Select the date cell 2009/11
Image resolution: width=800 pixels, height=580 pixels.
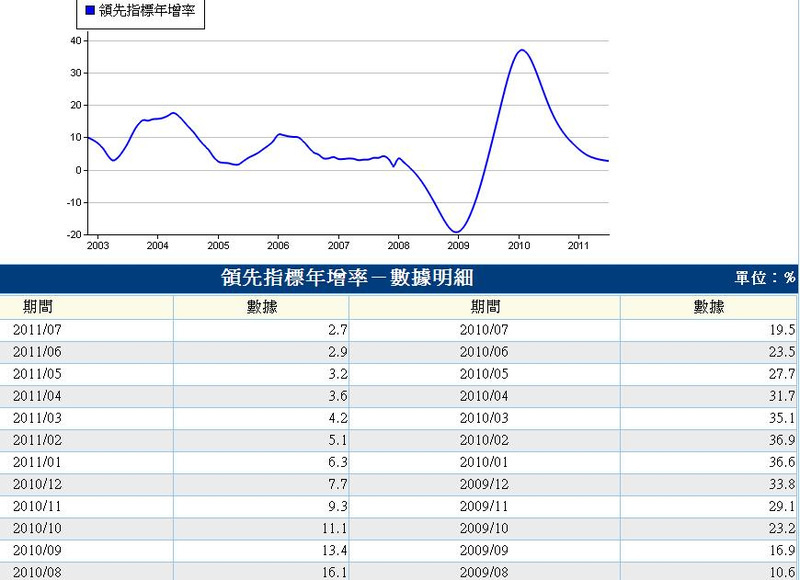click(484, 506)
